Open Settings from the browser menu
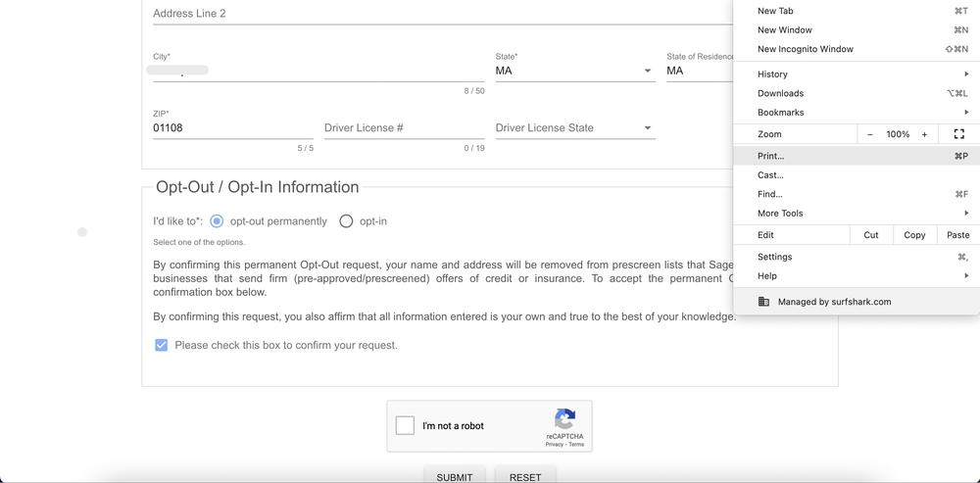 click(857, 257)
